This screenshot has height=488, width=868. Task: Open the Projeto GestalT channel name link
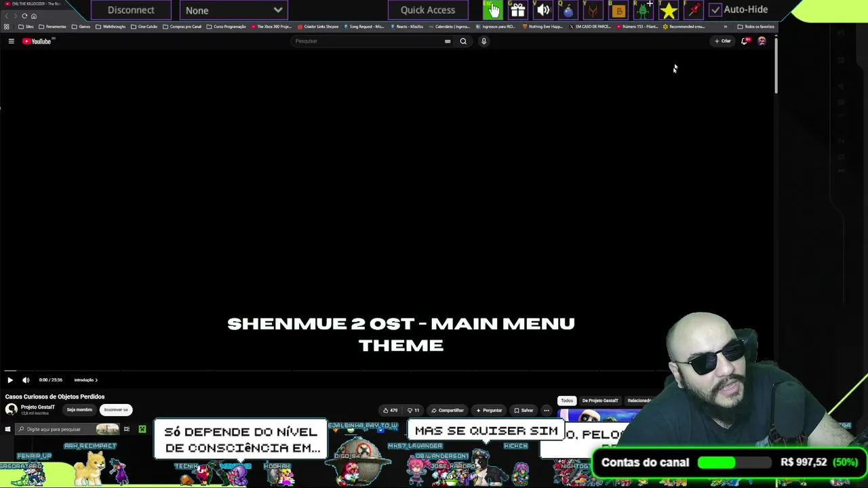point(38,407)
